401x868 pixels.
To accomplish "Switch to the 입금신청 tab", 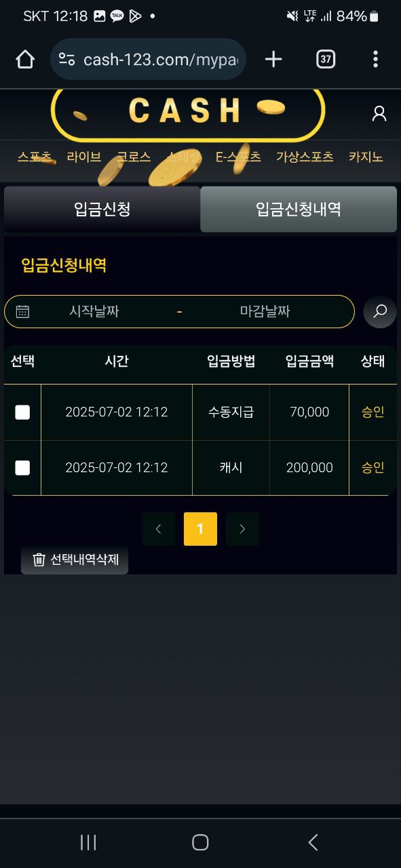I will (102, 209).
